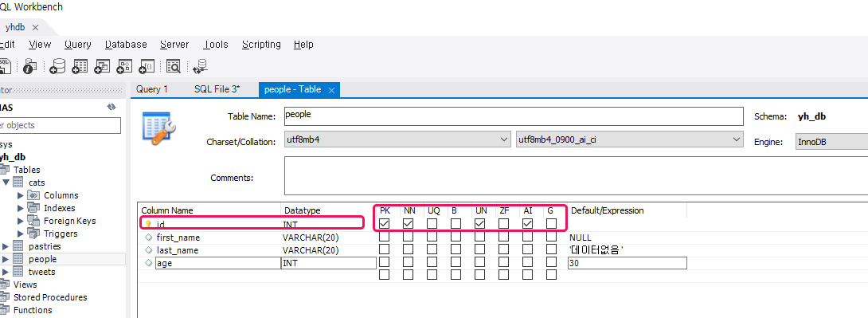This screenshot has width=868, height=318.
Task: Check UQ for the last_name column
Action: (x=432, y=249)
